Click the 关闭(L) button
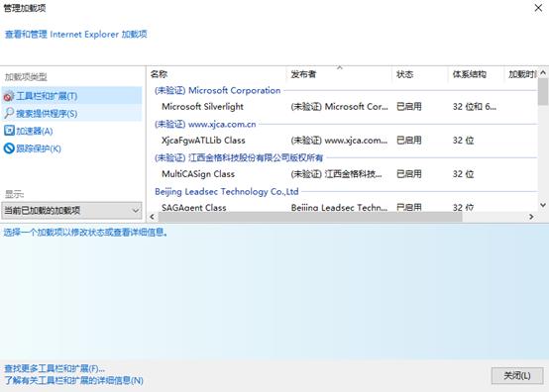Image resolution: width=549 pixels, height=392 pixels. (x=517, y=376)
